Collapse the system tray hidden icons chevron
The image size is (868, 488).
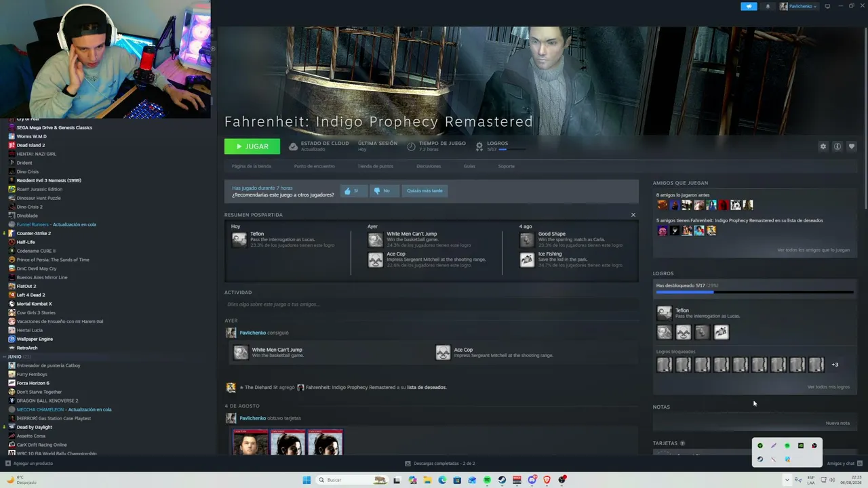(x=787, y=480)
